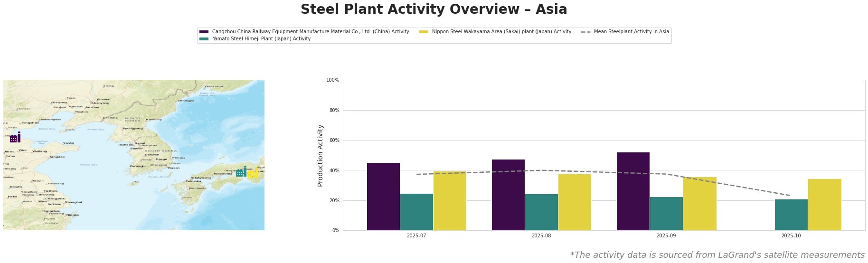Screen dimensions: 868x263
Task: Click the teal Yamato bar for 2025-08
Action: click(541, 212)
